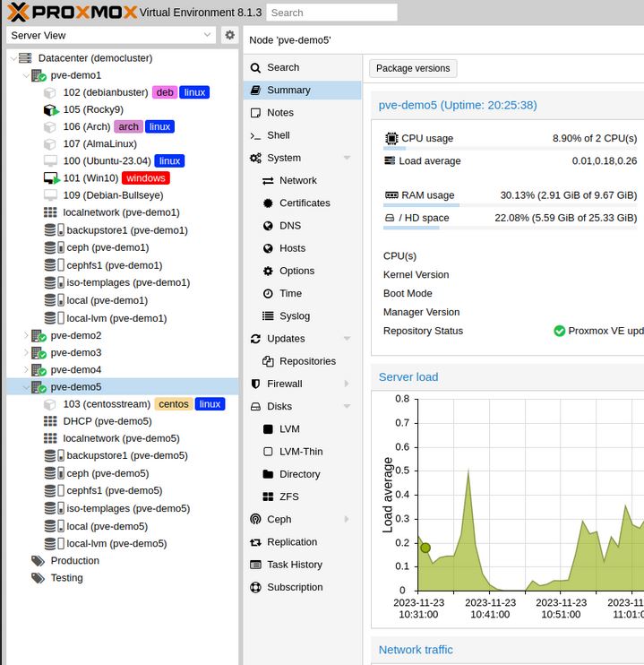Click the Package versions button

click(x=413, y=69)
